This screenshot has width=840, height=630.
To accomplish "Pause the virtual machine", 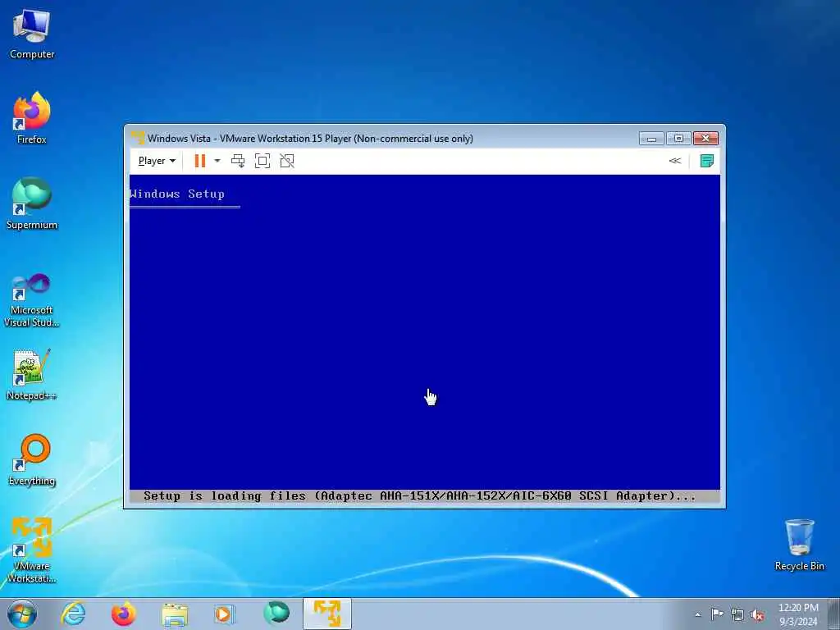I will [200, 161].
